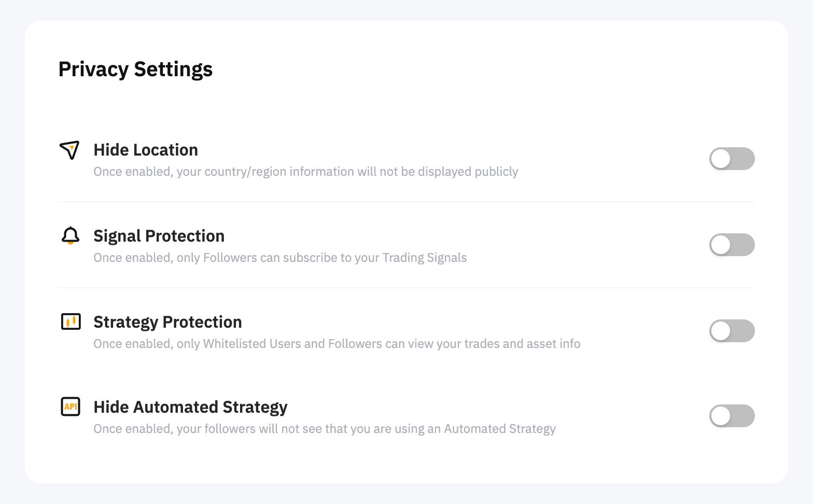
Task: Turn on the Signal Protection switch
Action: (732, 245)
